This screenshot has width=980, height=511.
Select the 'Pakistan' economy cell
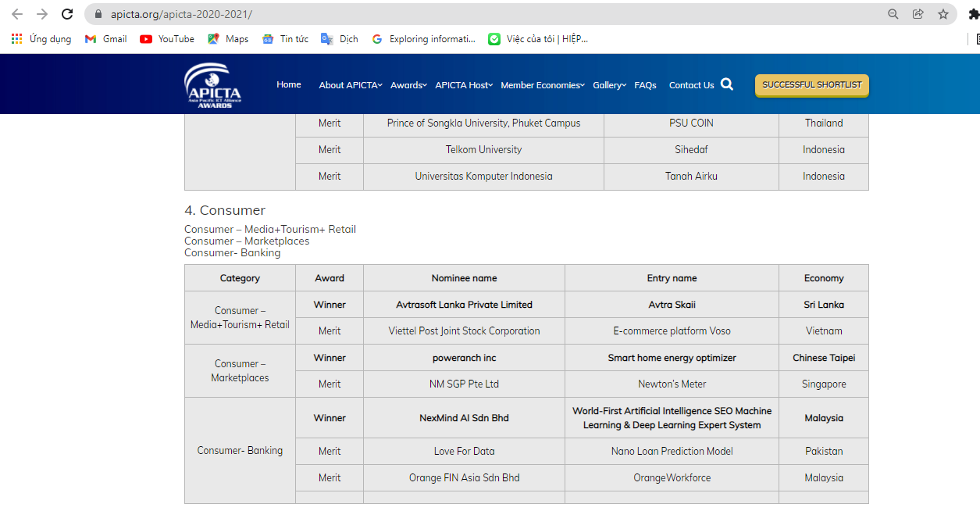(824, 452)
